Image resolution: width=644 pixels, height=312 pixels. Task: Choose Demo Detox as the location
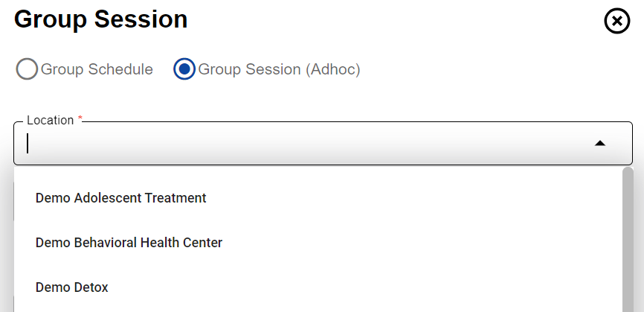coord(72,287)
